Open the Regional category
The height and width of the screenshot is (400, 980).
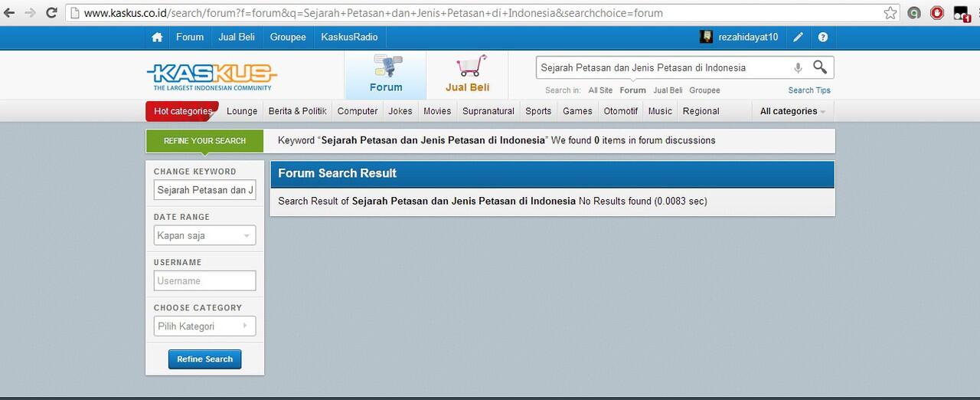tap(701, 111)
